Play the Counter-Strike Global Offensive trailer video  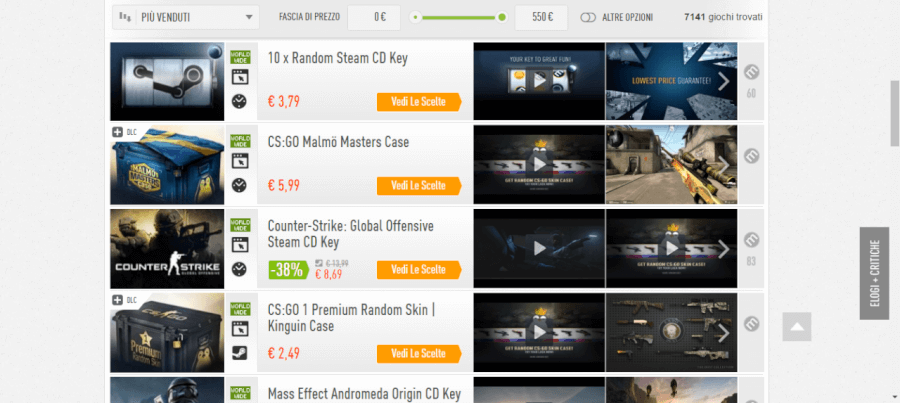[539, 248]
